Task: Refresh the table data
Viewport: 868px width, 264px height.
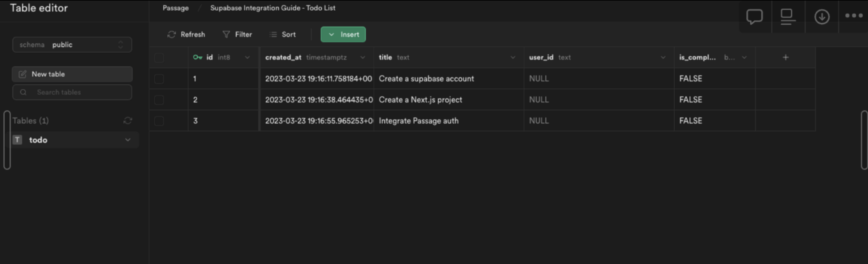Action: click(x=186, y=34)
